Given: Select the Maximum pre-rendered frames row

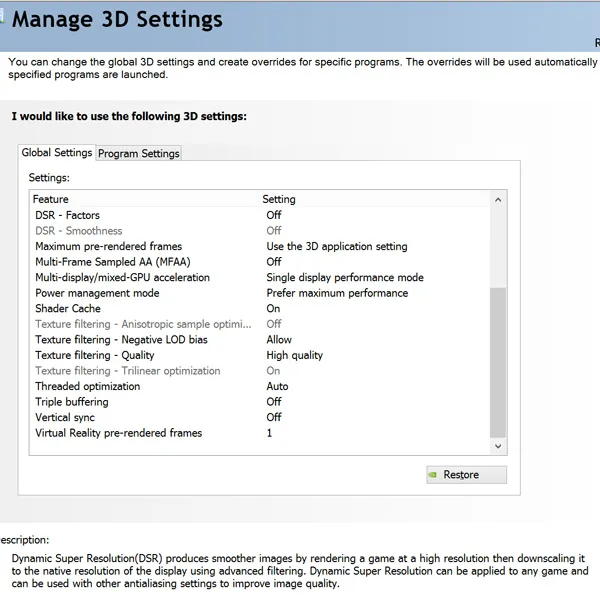Looking at the screenshot, I should tap(260, 246).
